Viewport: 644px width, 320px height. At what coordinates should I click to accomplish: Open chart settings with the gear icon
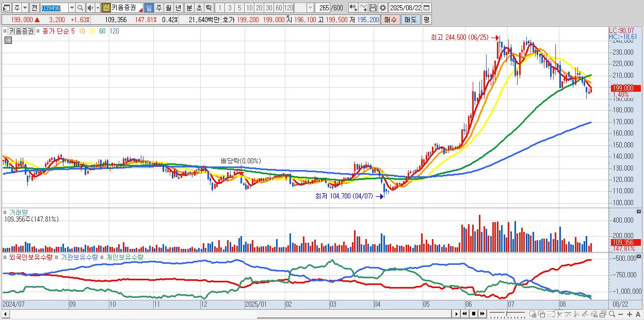(382, 8)
